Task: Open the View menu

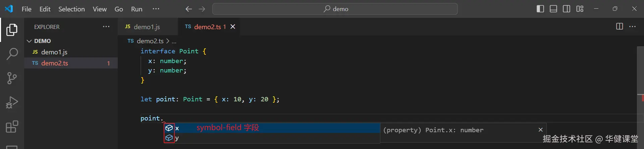Action: point(100,9)
